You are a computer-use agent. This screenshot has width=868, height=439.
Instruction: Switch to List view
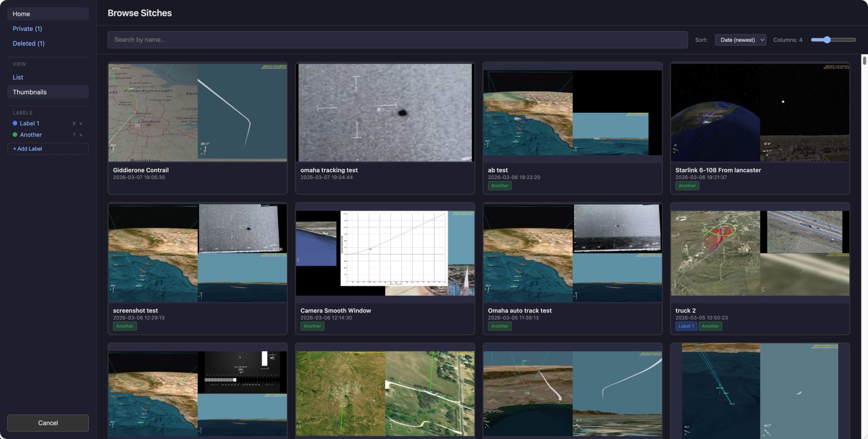point(18,78)
